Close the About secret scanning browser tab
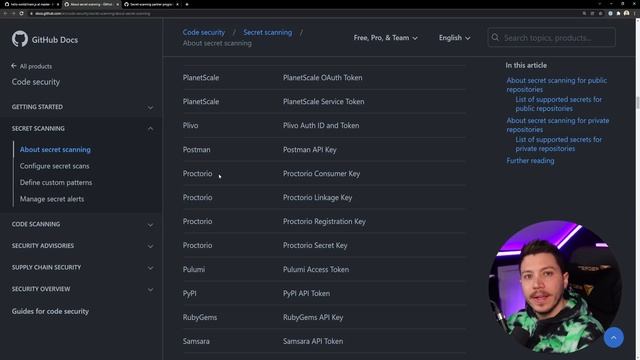This screenshot has height=360, width=640. coord(118,4)
